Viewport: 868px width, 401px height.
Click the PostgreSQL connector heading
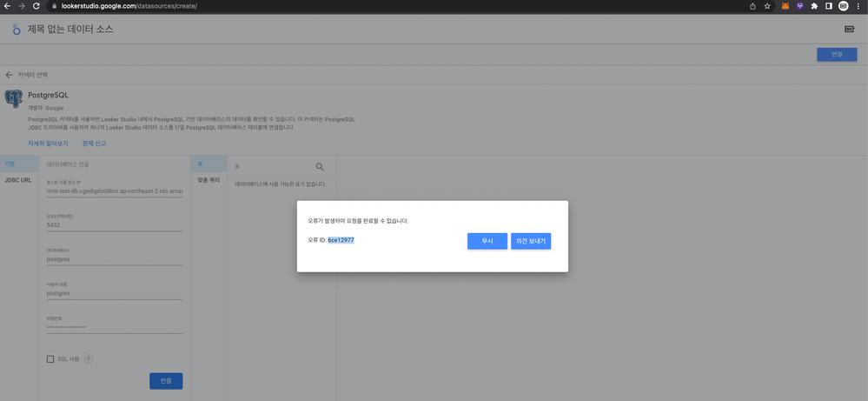pos(48,96)
